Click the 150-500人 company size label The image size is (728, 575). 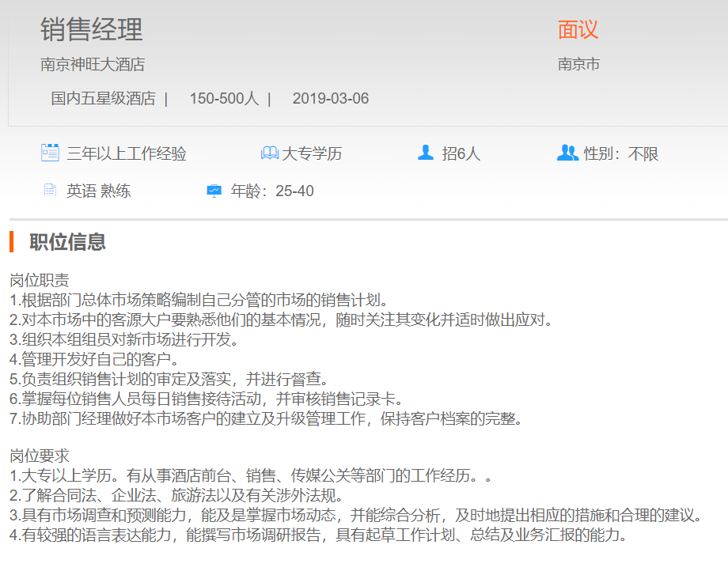(x=224, y=99)
